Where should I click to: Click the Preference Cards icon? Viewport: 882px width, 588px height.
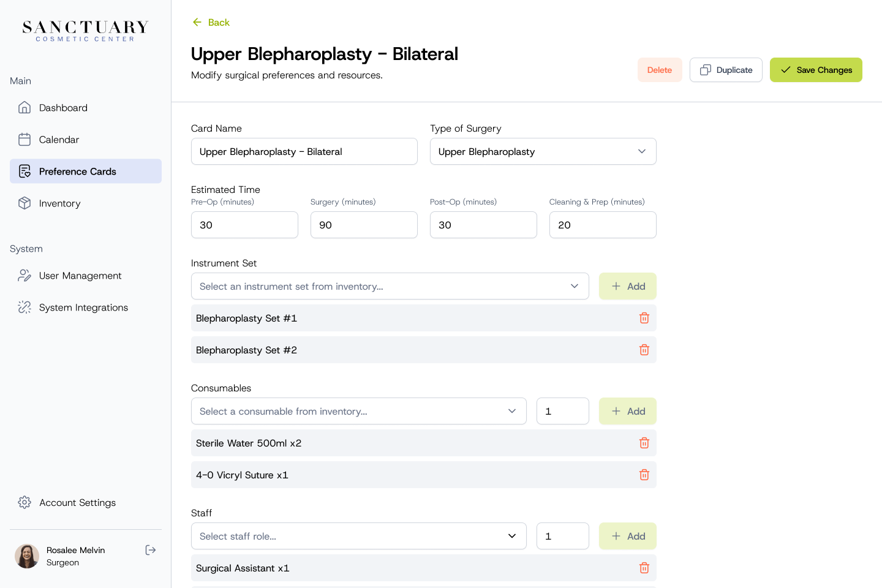pos(24,171)
